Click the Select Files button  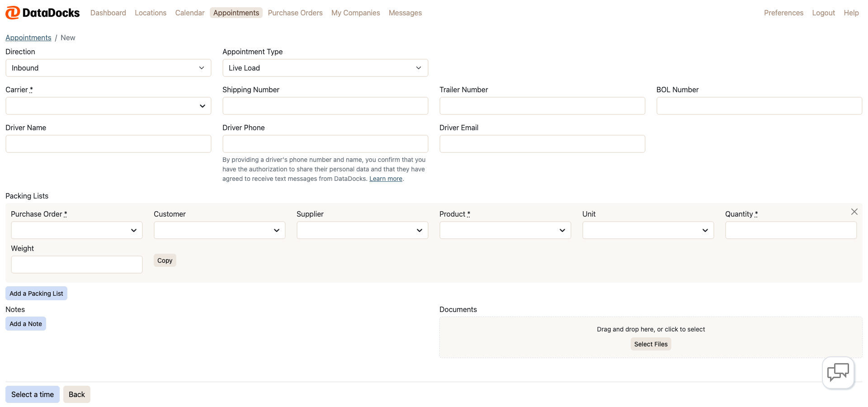651,344
